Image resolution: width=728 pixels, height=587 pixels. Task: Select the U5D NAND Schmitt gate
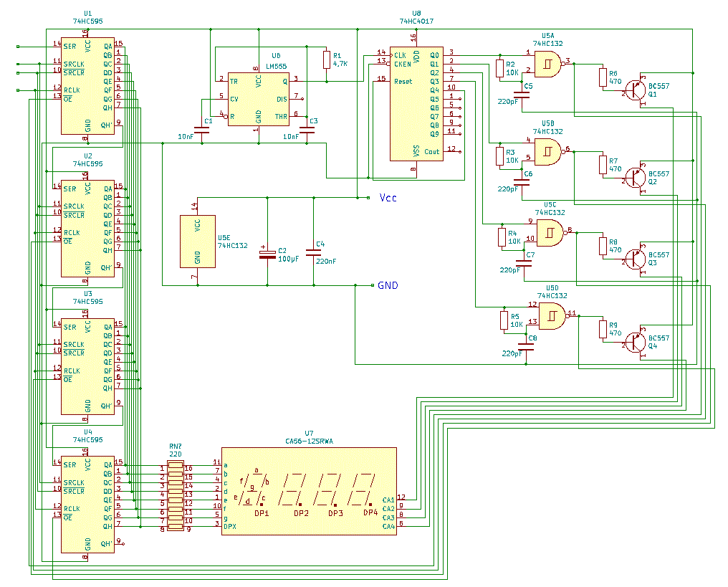tap(552, 316)
